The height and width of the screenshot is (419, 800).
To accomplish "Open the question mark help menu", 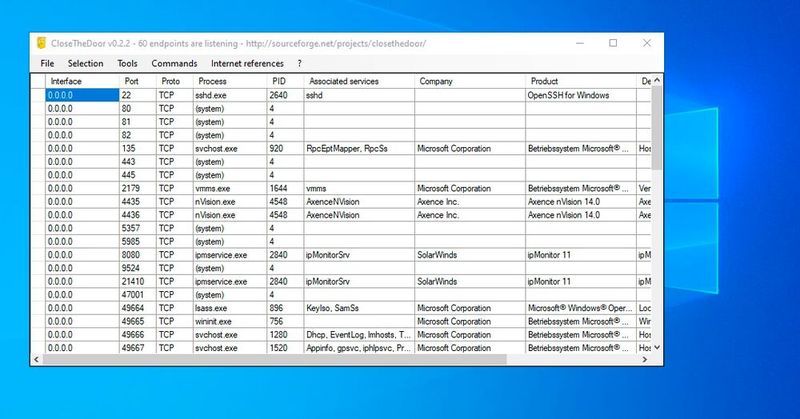I will pos(299,63).
